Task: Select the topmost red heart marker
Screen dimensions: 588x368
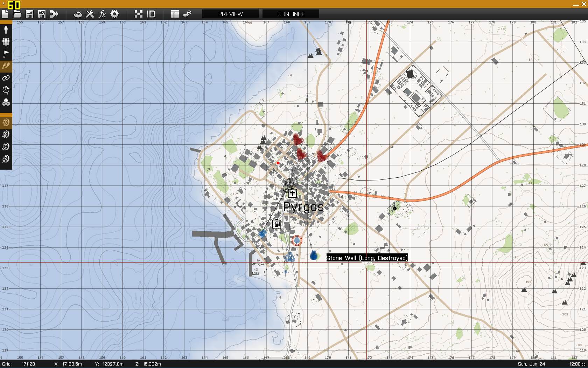Action: [x=297, y=139]
